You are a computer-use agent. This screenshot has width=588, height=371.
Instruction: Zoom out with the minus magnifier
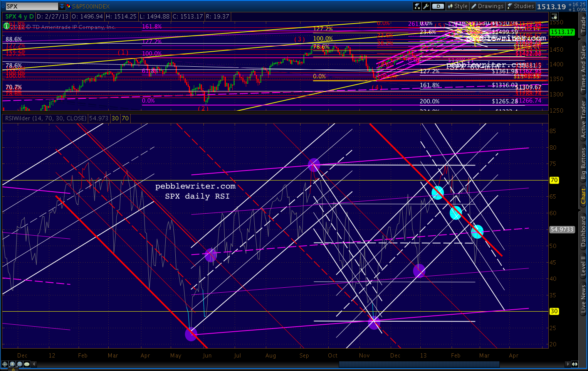[x=20, y=364]
